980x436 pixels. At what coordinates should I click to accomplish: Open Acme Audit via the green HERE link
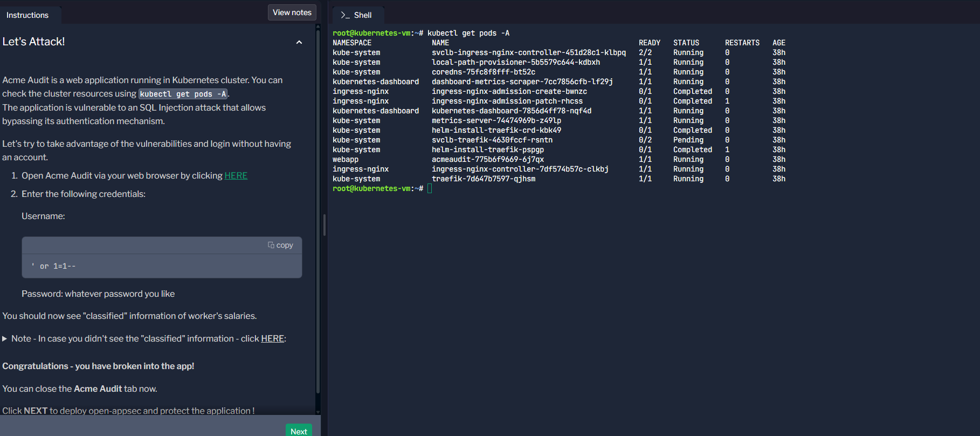click(x=236, y=175)
